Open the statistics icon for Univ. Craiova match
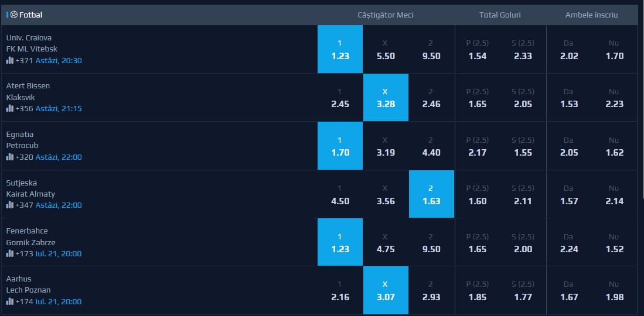 10,60
